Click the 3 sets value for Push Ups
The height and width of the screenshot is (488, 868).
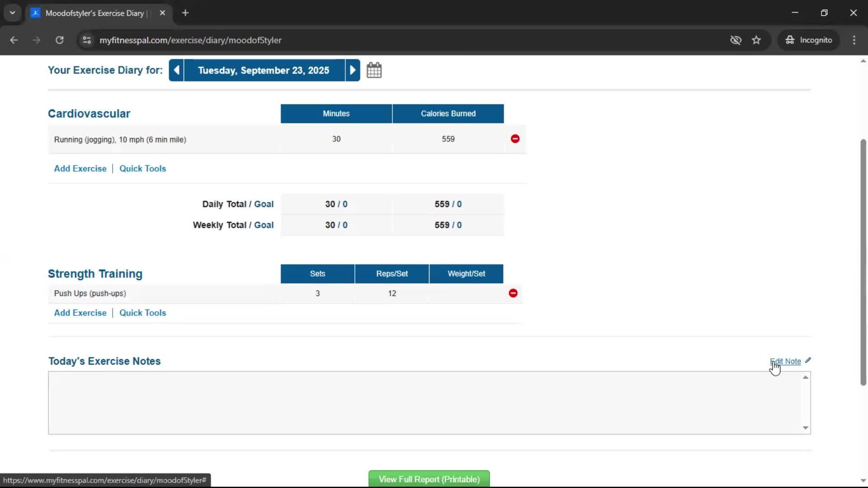click(x=317, y=294)
